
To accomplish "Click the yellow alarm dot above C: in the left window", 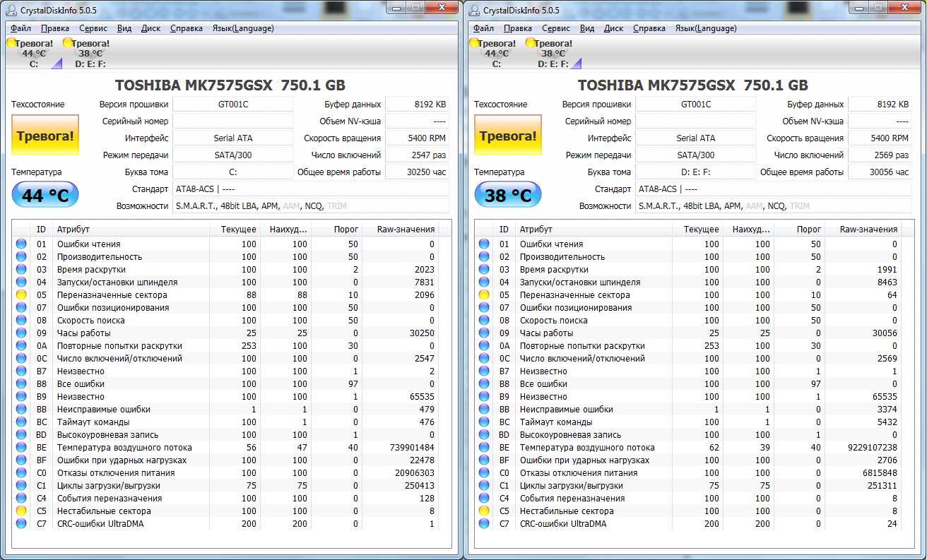I will coord(11,43).
